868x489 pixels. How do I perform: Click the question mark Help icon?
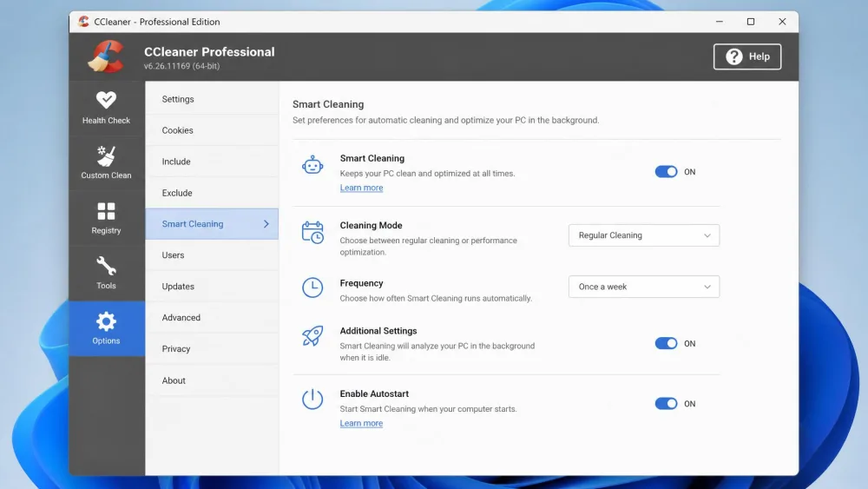click(734, 56)
